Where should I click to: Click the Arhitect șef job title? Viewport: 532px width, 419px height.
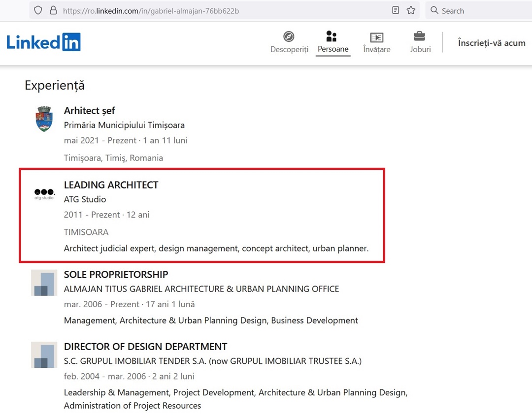90,111
